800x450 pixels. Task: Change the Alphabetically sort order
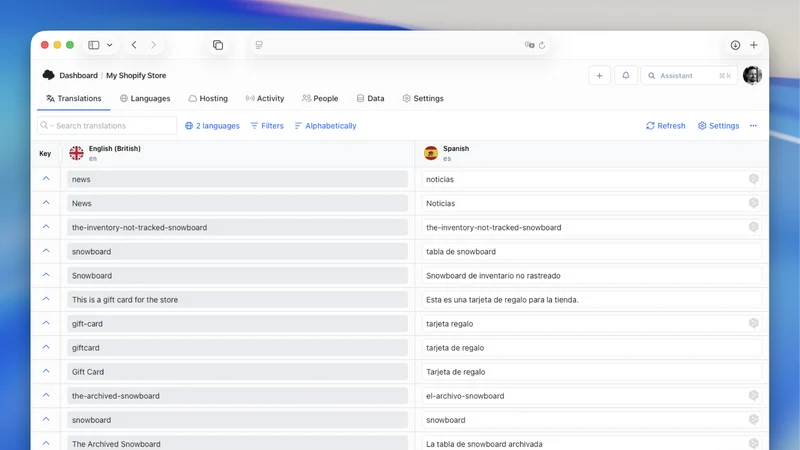[326, 126]
